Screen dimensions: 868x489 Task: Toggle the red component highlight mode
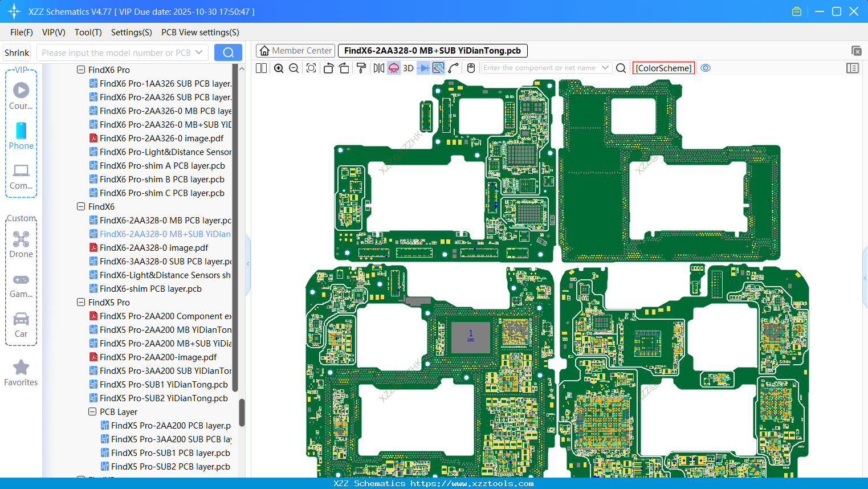393,68
